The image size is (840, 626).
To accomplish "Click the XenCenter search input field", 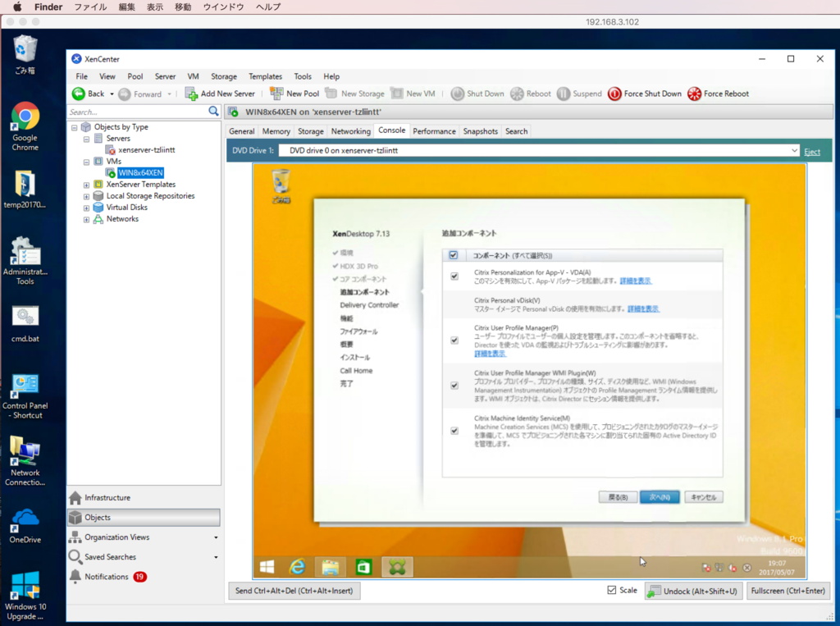I will point(137,112).
